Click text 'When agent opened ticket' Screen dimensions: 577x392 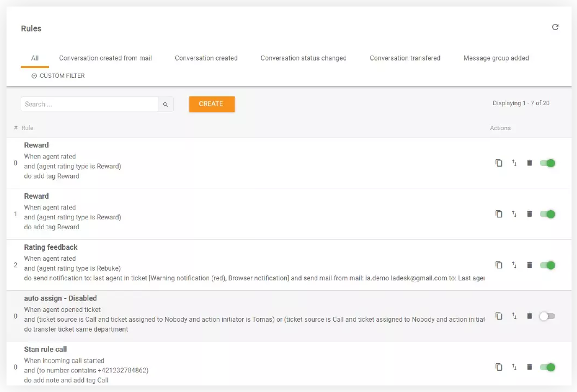[x=63, y=310]
